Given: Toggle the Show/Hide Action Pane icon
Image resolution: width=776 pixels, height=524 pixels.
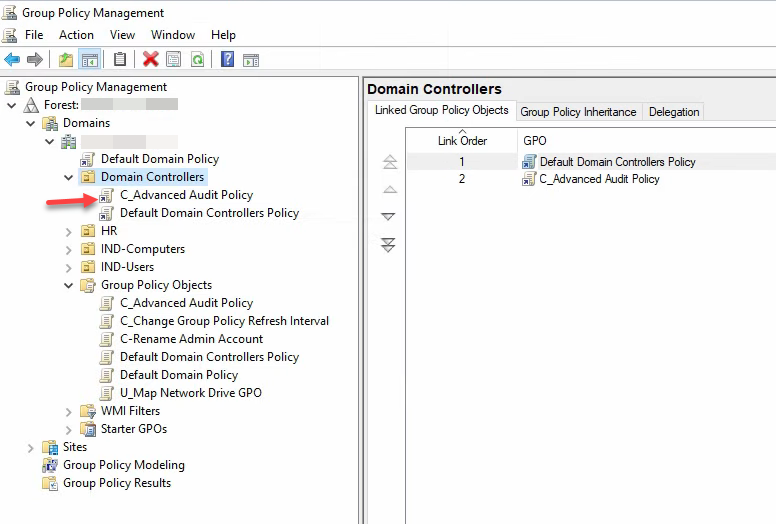Looking at the screenshot, I should click(251, 60).
